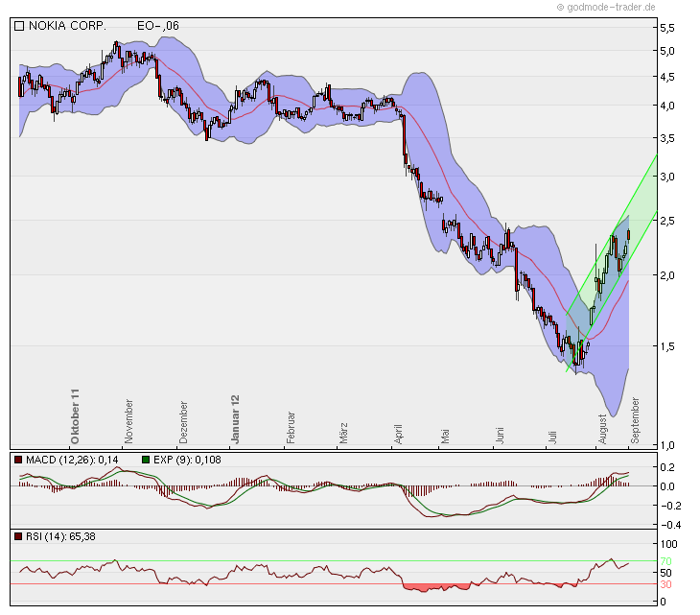Click the dark red MACD legend square
Screen dimensions: 700x615
pos(18,460)
